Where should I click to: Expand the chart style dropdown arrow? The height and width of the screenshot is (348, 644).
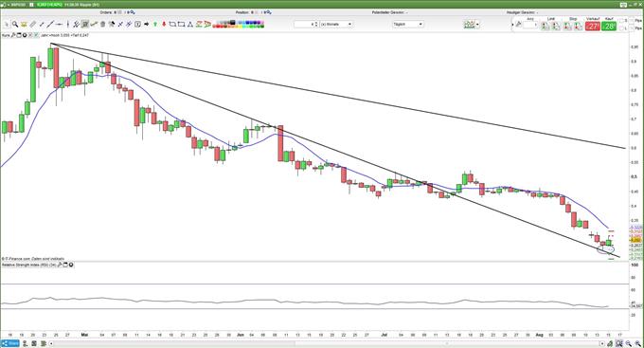click(477, 25)
